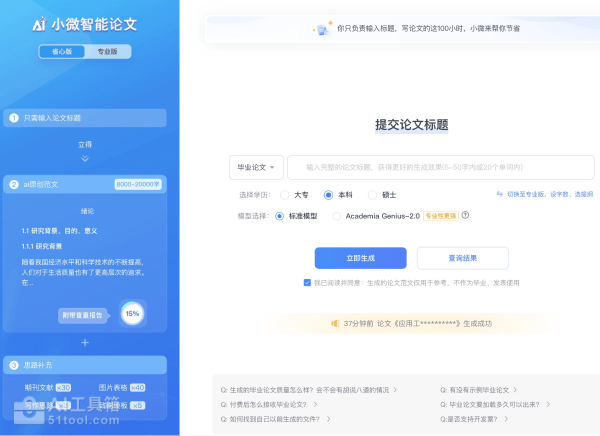Screen dimensions: 600x436
Task: Click the 小微智能论文 AI logo icon
Action: pyautogui.click(x=39, y=25)
